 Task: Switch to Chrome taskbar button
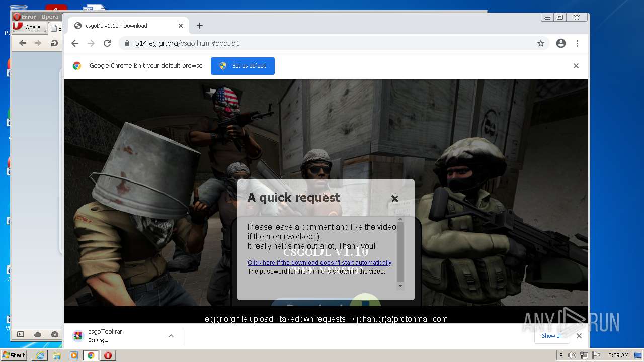pos(91,355)
